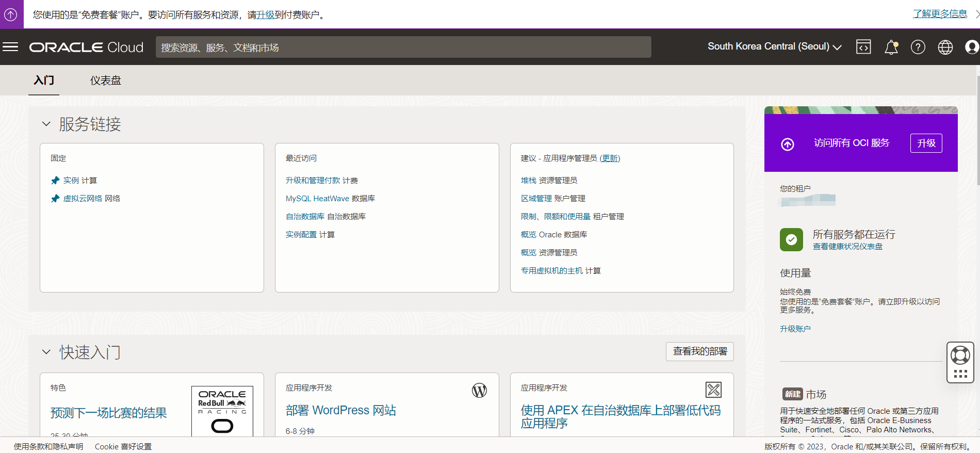Switch to the 入门 tab
The image size is (980, 453).
[x=44, y=80]
